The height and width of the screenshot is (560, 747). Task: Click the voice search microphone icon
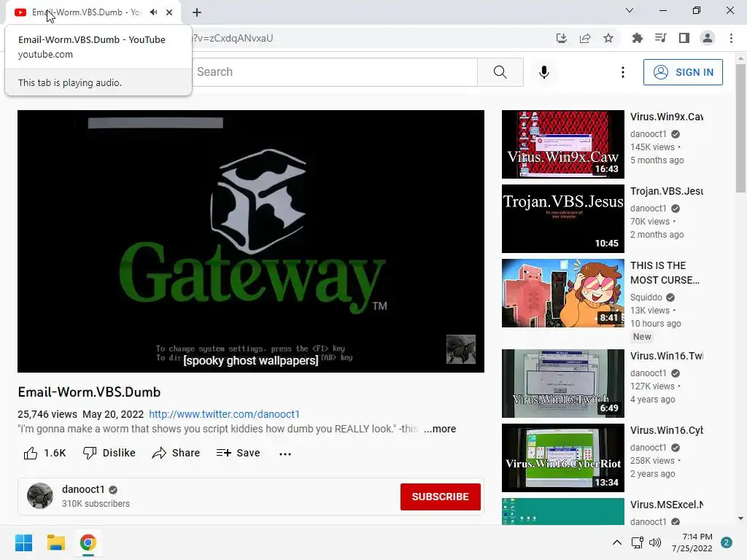(544, 72)
